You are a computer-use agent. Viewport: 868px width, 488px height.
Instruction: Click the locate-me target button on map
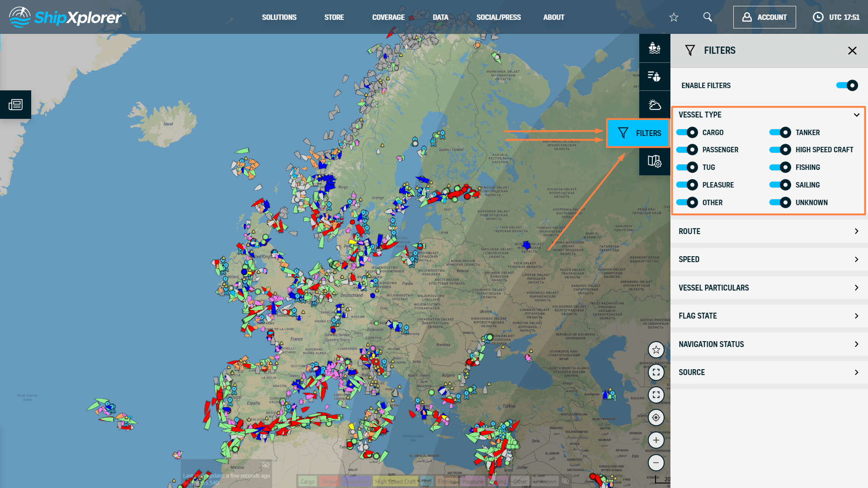click(656, 418)
